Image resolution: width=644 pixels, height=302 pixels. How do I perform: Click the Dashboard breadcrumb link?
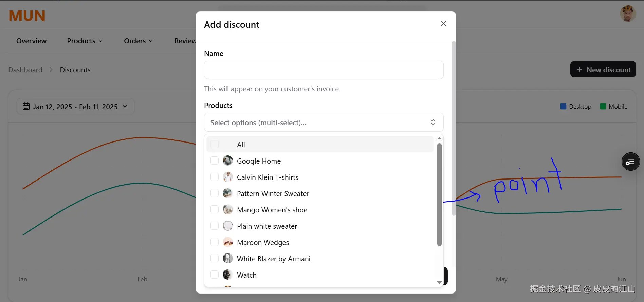point(25,70)
